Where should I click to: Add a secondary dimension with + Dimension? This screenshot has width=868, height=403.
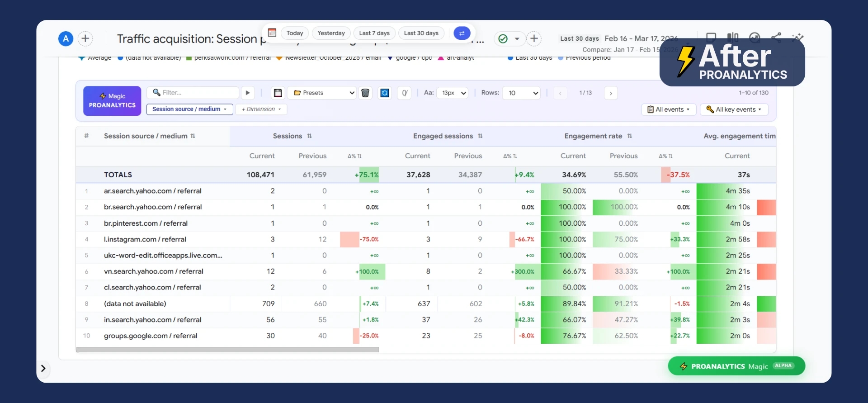(x=261, y=109)
